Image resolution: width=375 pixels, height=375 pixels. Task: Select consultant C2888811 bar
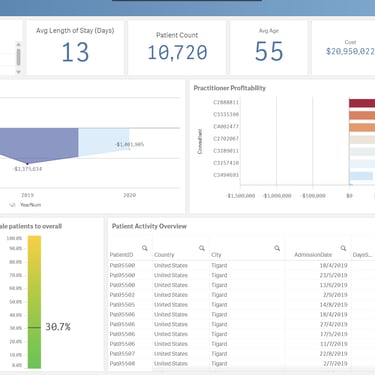[x=362, y=103]
